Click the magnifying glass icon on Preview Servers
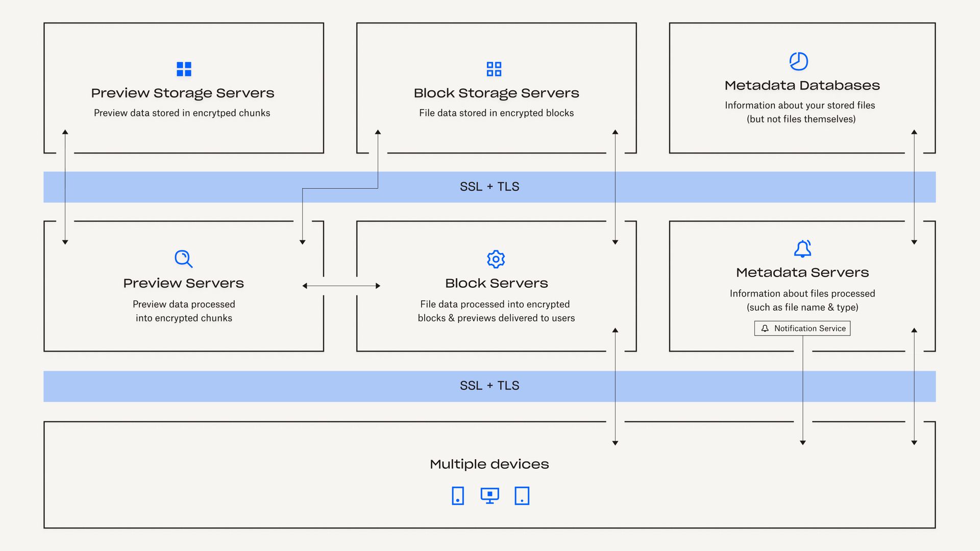The width and height of the screenshot is (980, 551). pyautogui.click(x=183, y=259)
